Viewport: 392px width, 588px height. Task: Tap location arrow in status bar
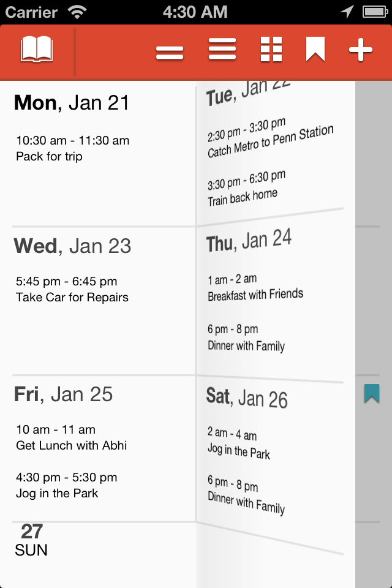pyautogui.click(x=347, y=11)
